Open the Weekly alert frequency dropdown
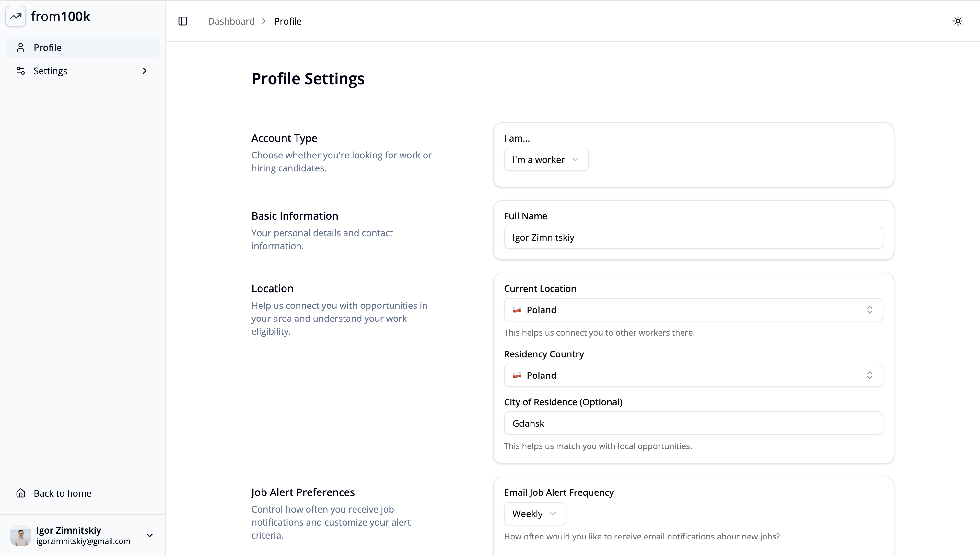Viewport: 980px width, 556px height. (x=535, y=514)
